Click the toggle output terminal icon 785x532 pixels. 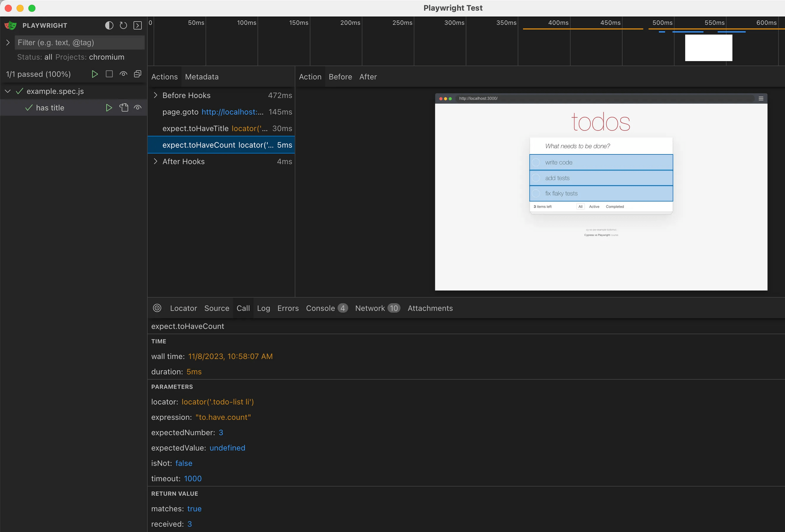(x=138, y=26)
